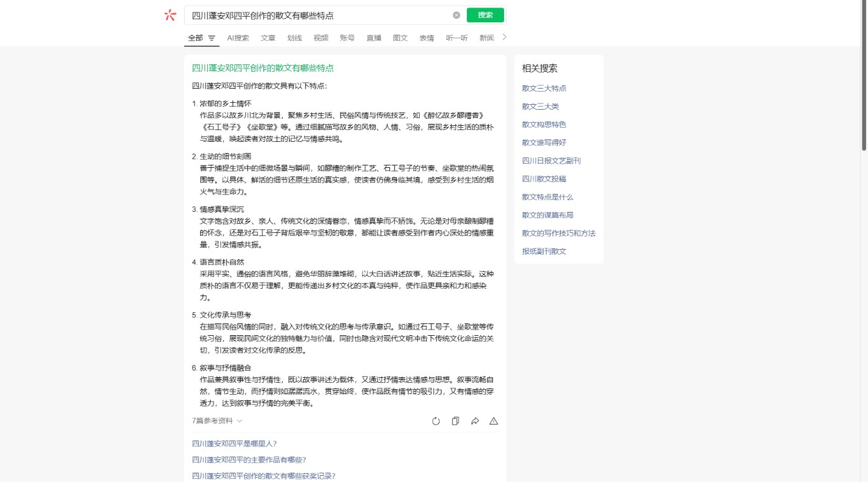The image size is (868, 482).
Task: Select the 文章 tab
Action: [268, 38]
